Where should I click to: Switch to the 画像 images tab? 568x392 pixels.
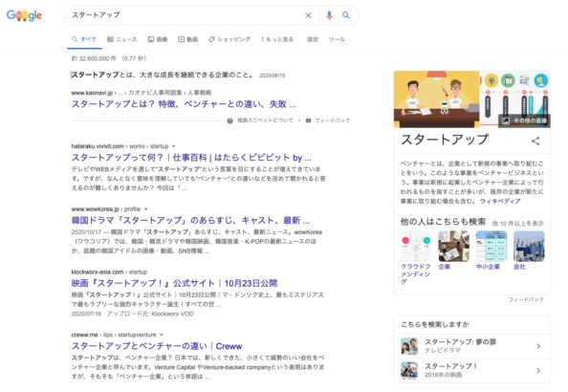coord(158,39)
